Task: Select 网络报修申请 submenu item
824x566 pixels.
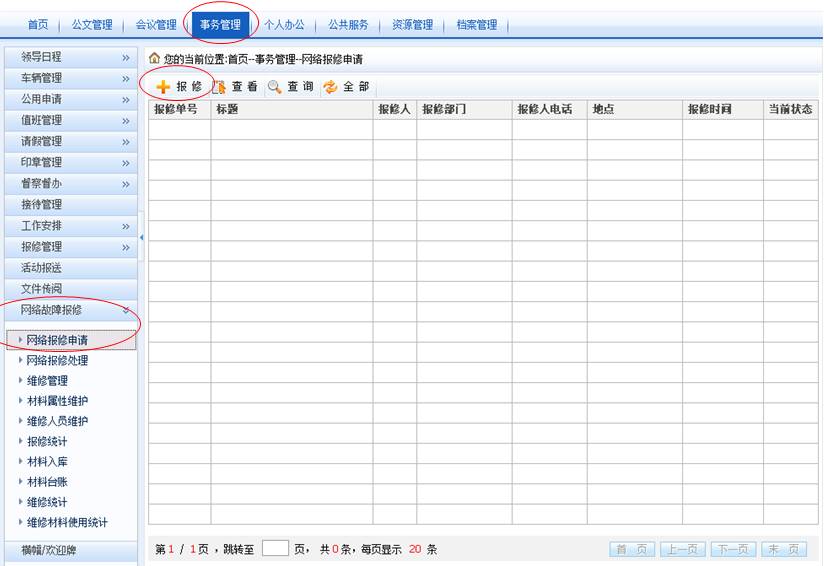Action: (x=57, y=340)
